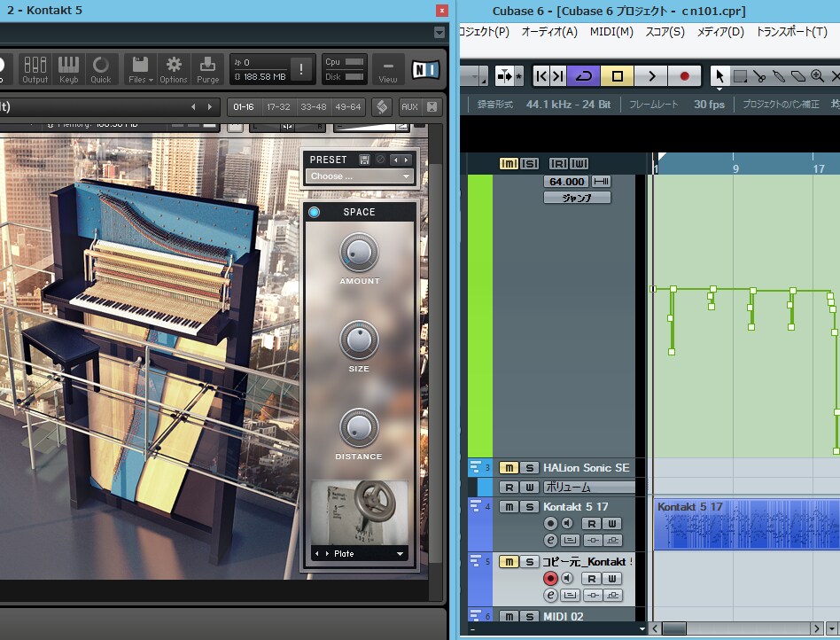Open the Cubase オーディオ(A) menu

tap(549, 32)
